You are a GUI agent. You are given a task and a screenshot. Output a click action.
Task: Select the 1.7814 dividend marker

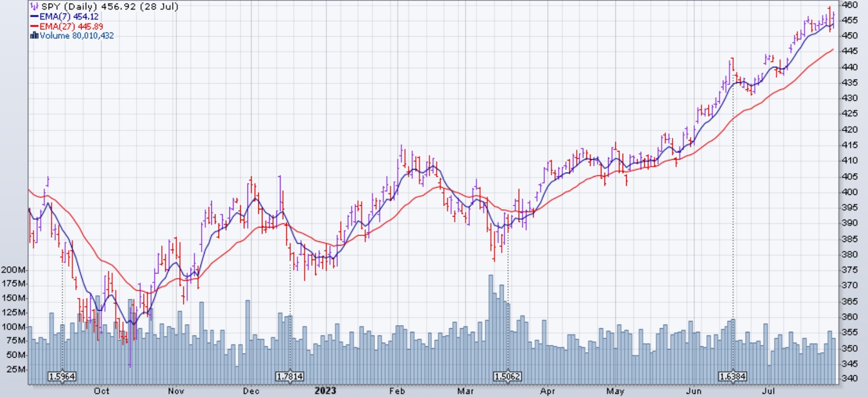pyautogui.click(x=290, y=376)
